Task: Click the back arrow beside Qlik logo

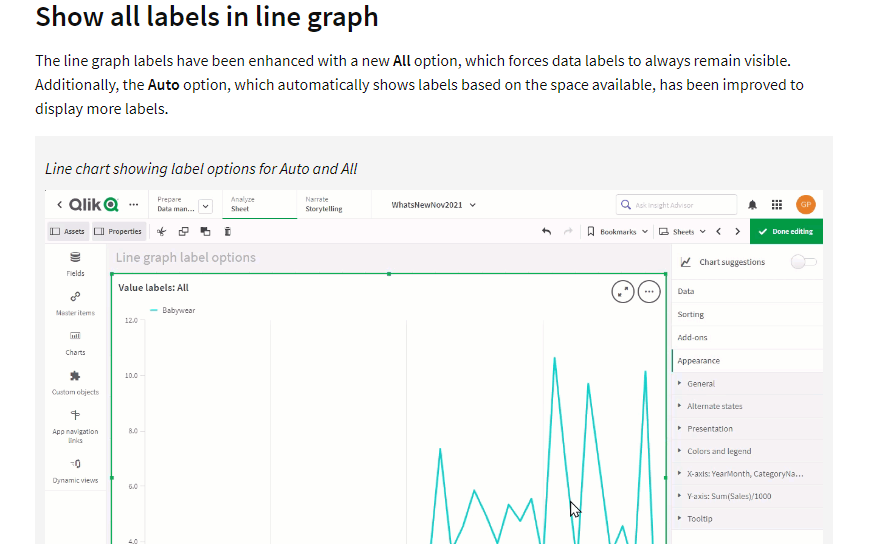Action: point(59,204)
